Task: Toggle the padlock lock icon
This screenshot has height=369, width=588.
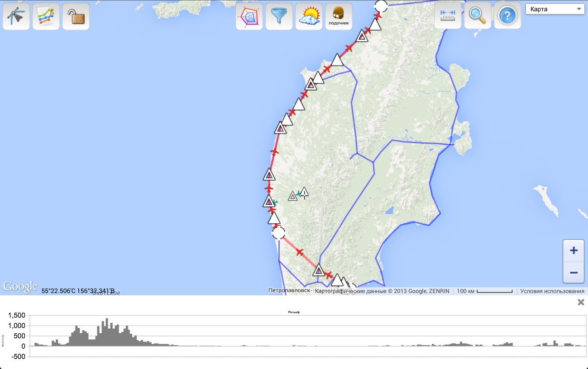Action: pyautogui.click(x=76, y=16)
